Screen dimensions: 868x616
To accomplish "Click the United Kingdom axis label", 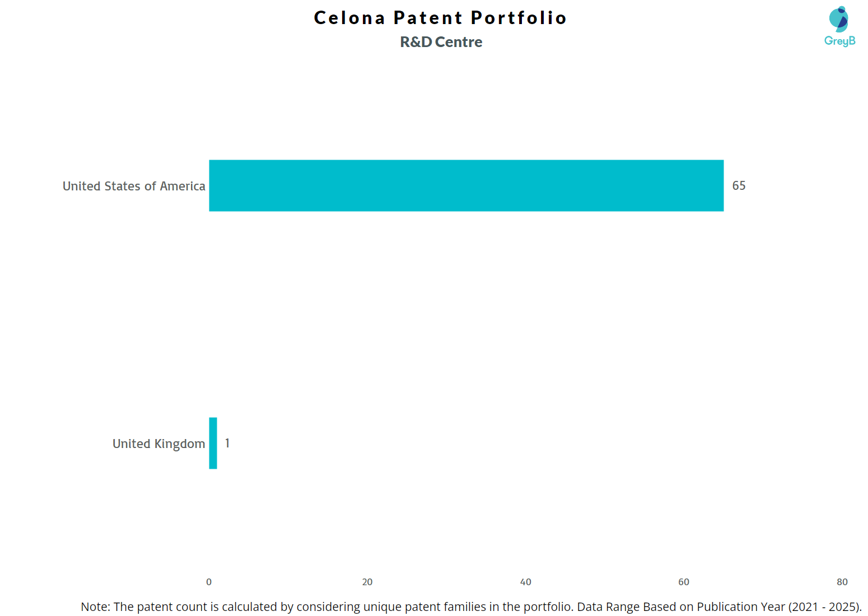I will click(x=158, y=444).
